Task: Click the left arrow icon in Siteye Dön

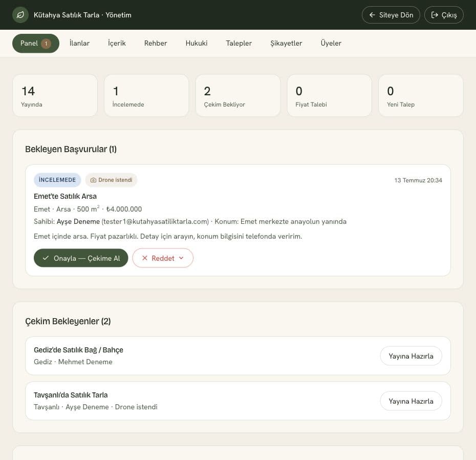Action: pos(372,15)
